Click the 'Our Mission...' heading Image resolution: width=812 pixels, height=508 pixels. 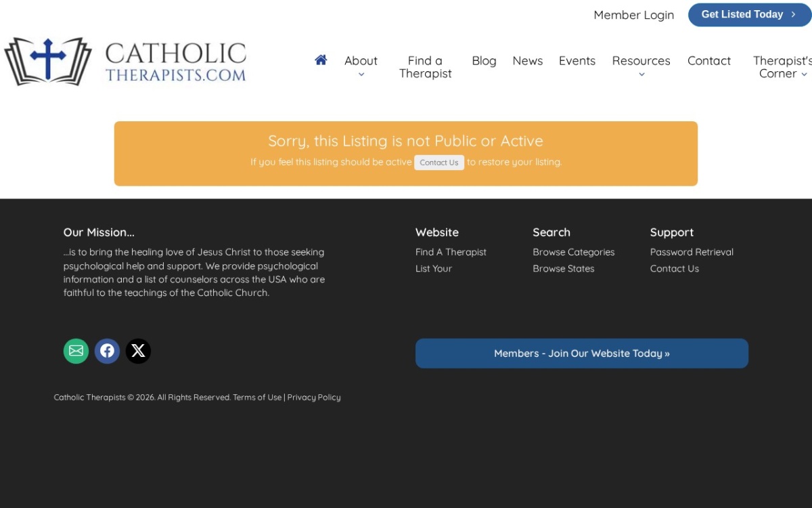[99, 232]
